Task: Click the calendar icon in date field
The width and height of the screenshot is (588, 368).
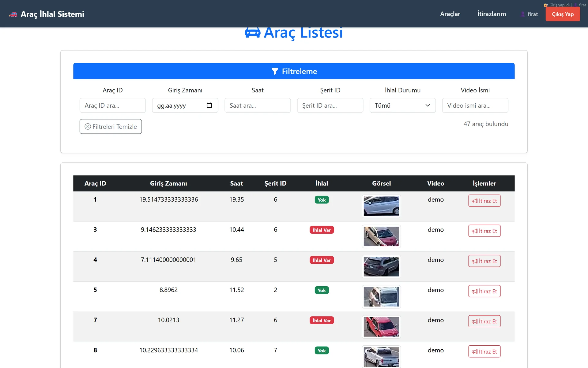Action: pos(209,105)
